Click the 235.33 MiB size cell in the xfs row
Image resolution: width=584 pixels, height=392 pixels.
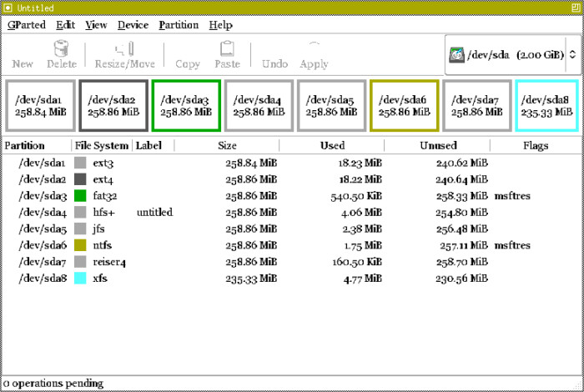pos(251,278)
